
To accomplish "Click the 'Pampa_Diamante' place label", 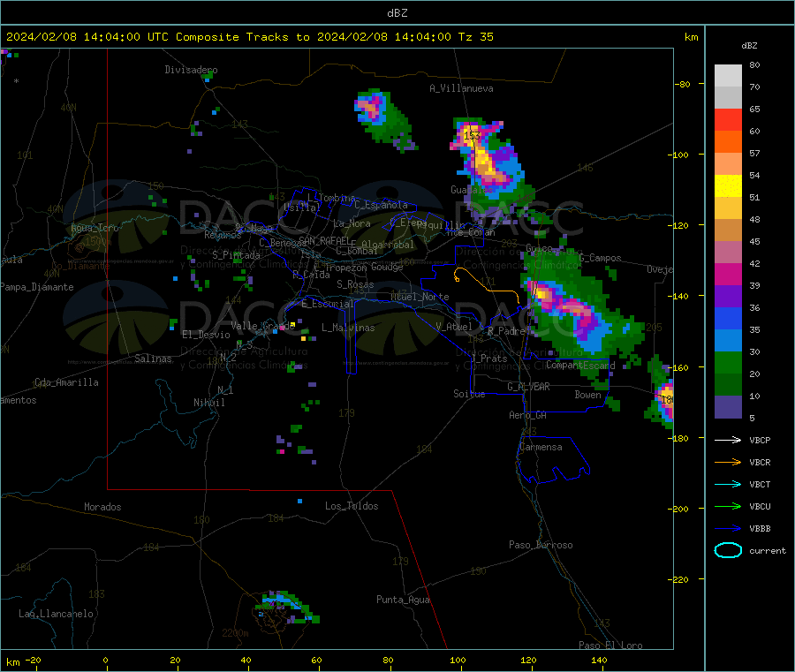I will point(36,287).
